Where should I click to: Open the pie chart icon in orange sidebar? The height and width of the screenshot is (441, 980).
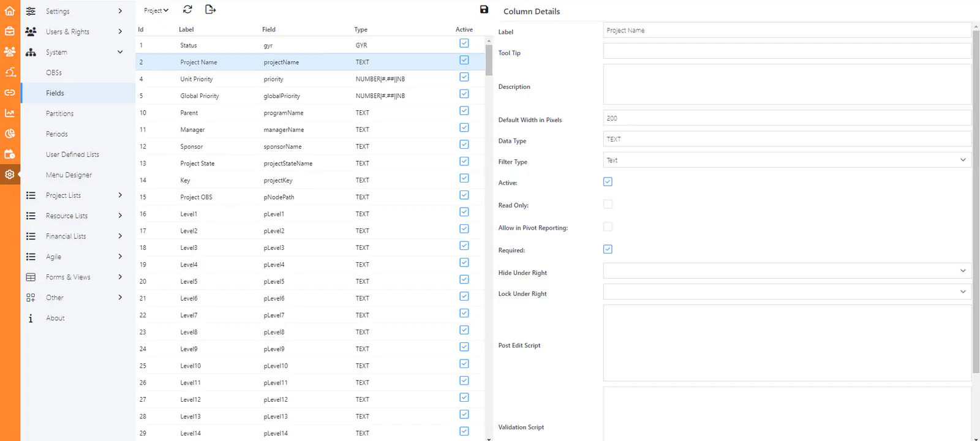10,134
